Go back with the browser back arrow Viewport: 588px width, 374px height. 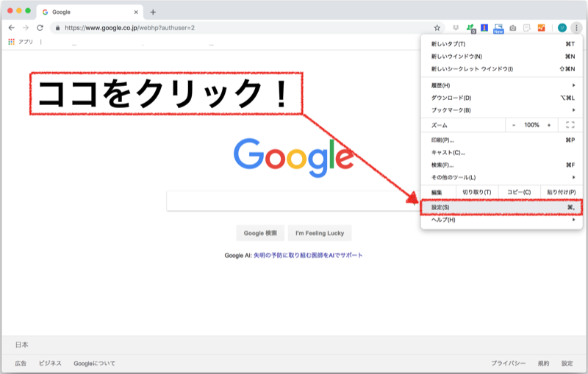[x=11, y=28]
